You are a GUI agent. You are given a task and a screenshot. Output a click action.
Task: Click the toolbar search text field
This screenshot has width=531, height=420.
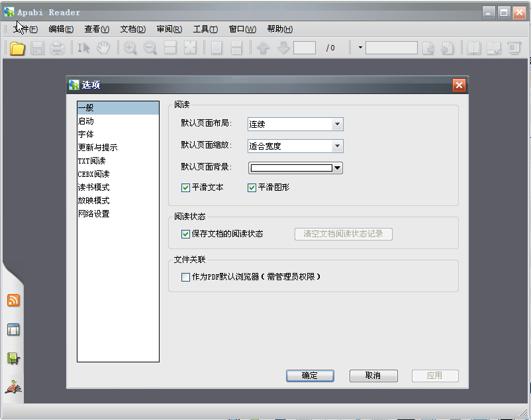[x=391, y=48]
